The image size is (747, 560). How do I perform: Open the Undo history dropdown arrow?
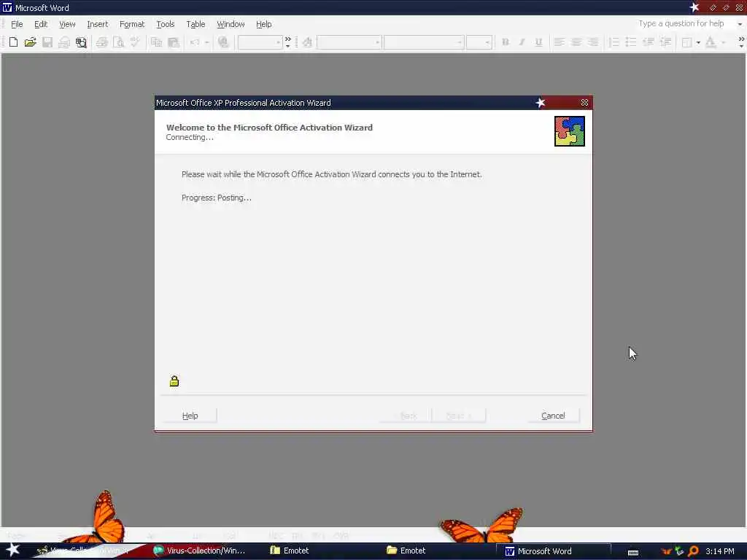pos(206,43)
